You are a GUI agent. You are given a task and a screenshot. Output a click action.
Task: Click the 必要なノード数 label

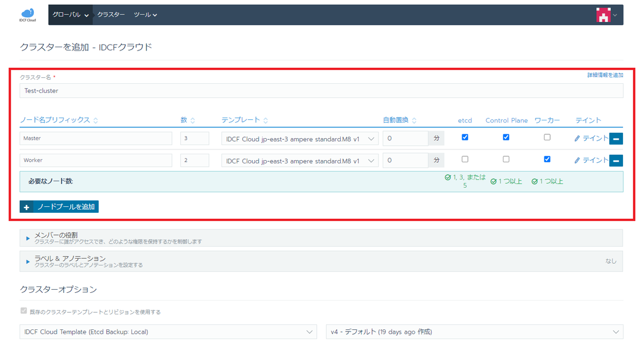50,181
